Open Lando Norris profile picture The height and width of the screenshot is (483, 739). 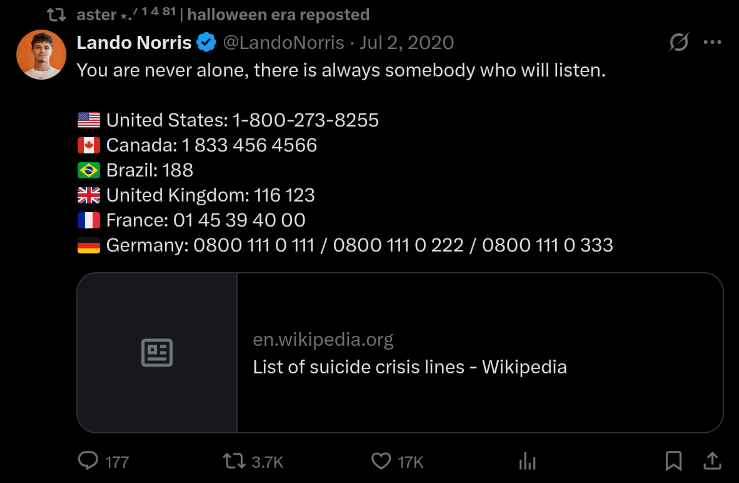click(41, 55)
